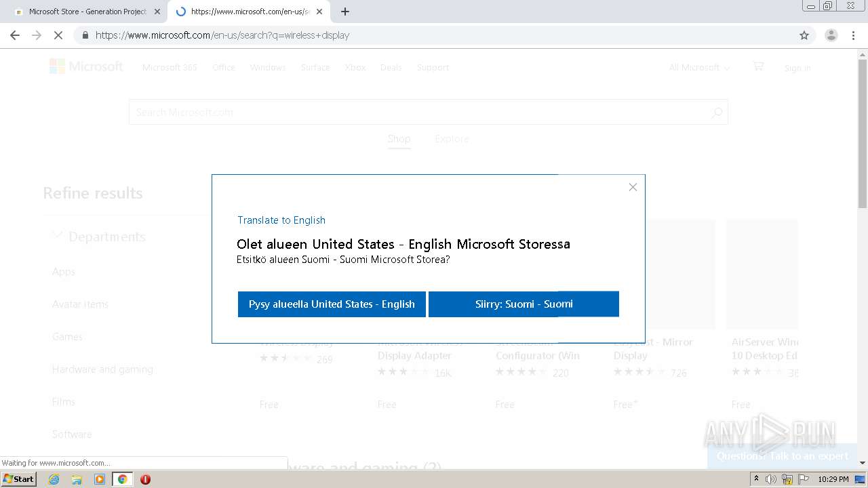Open the Windows Start menu
This screenshot has width=868, height=488.
(x=19, y=479)
